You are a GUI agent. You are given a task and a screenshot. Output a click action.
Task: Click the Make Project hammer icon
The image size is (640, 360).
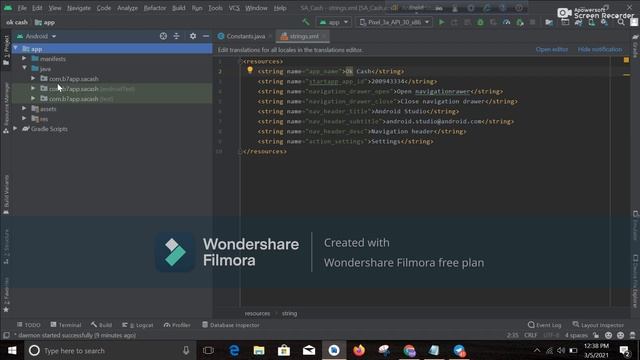tap(306, 22)
